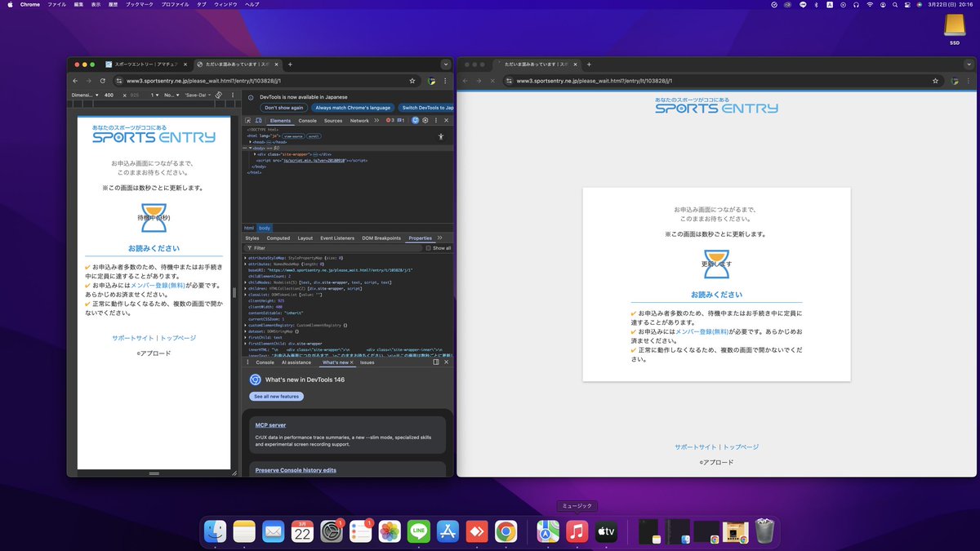Open the throttling dropdown labeled No...
980x551 pixels.
pyautogui.click(x=171, y=95)
